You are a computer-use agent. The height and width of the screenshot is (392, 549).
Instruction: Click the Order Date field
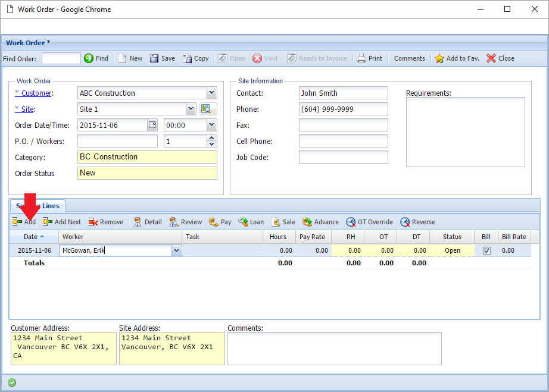(x=113, y=125)
